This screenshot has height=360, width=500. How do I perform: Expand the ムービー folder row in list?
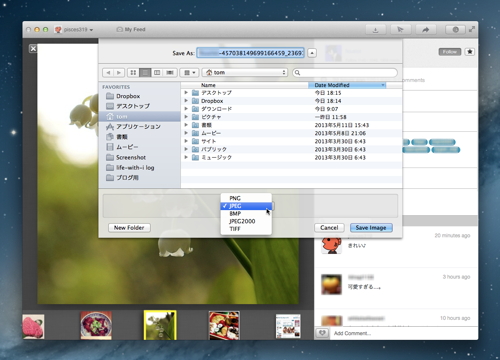(x=186, y=133)
